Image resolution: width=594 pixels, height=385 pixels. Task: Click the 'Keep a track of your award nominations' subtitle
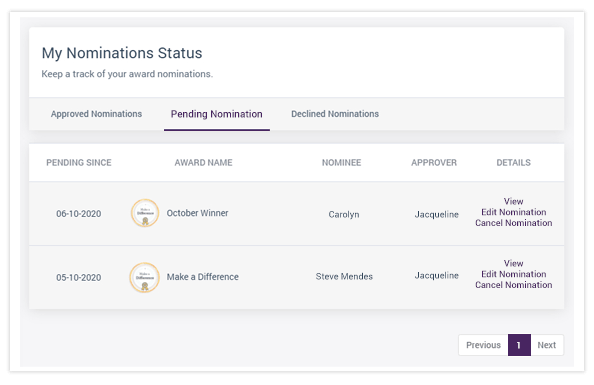point(127,74)
